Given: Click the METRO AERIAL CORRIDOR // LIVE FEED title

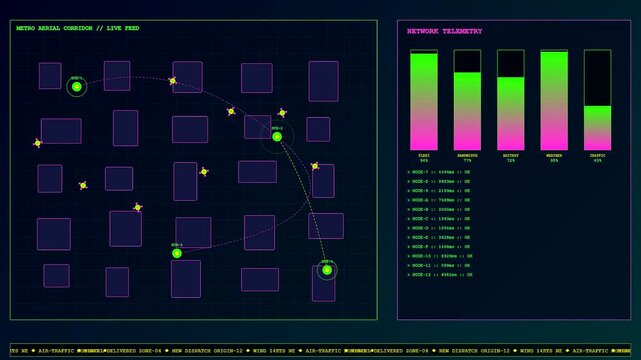Looking at the screenshot, I should (78, 28).
